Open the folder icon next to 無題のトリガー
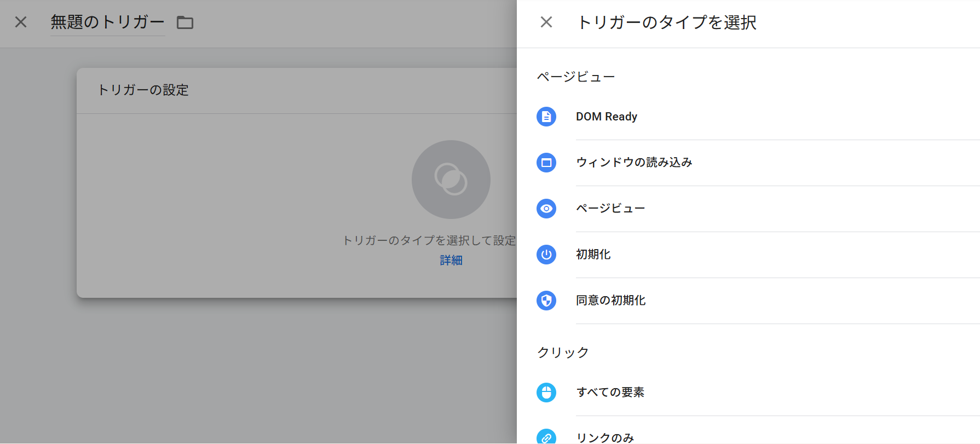980x444 pixels. tap(185, 22)
